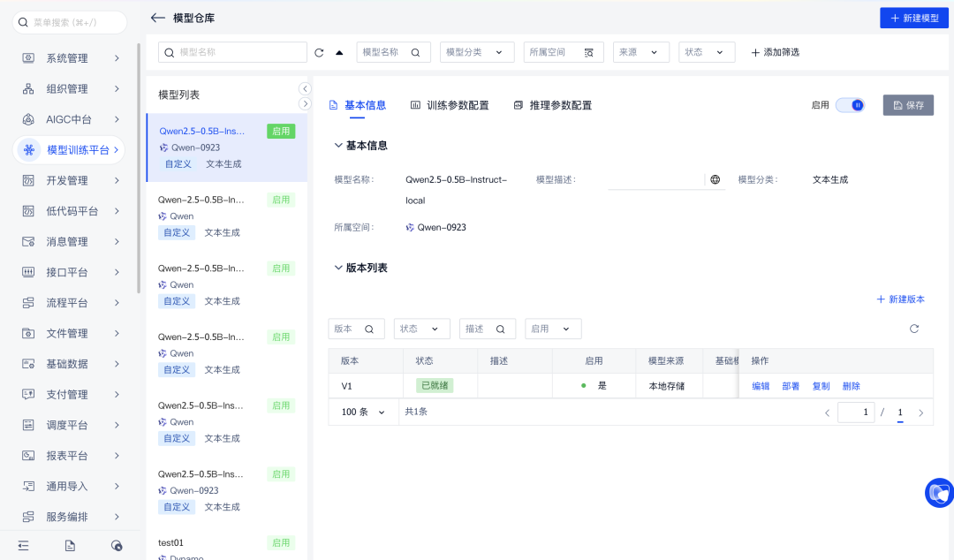Image resolution: width=954 pixels, height=560 pixels.
Task: Open the 状态 dropdown in the version list filters
Action: (421, 329)
